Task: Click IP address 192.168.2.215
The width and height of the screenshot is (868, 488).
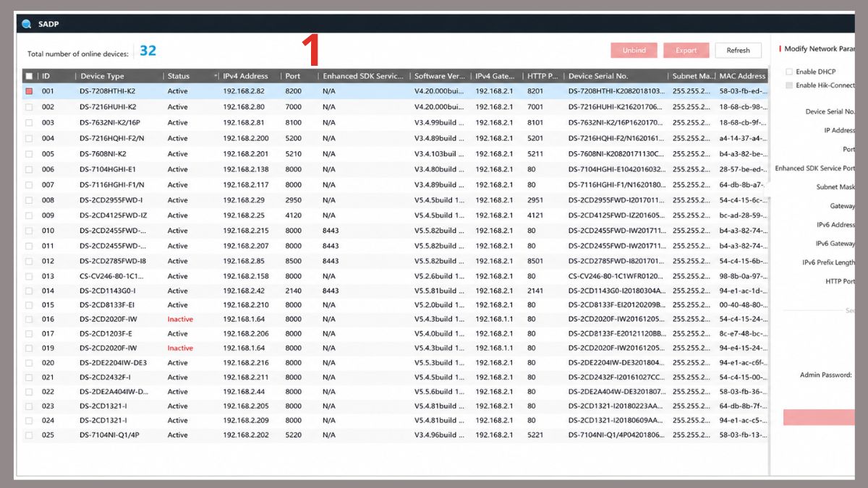Action: [246, 231]
